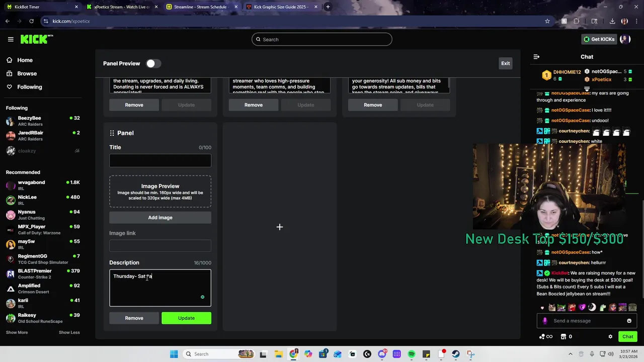Viewport: 644px width, 362px height.
Task: Collapse chat with the arrow icon
Action: (x=536, y=57)
